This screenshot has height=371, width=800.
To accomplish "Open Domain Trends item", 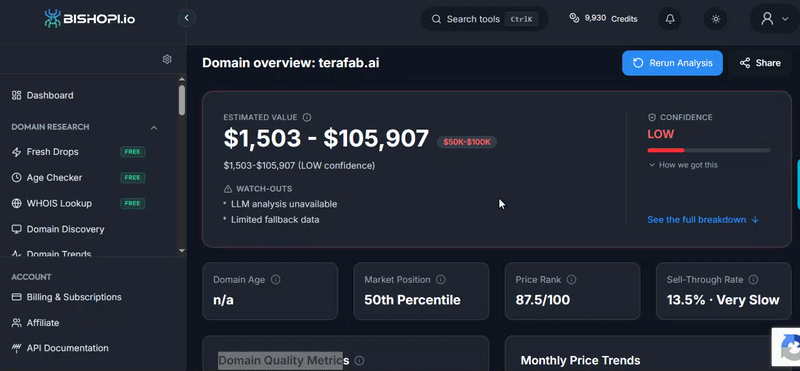I will (59, 254).
